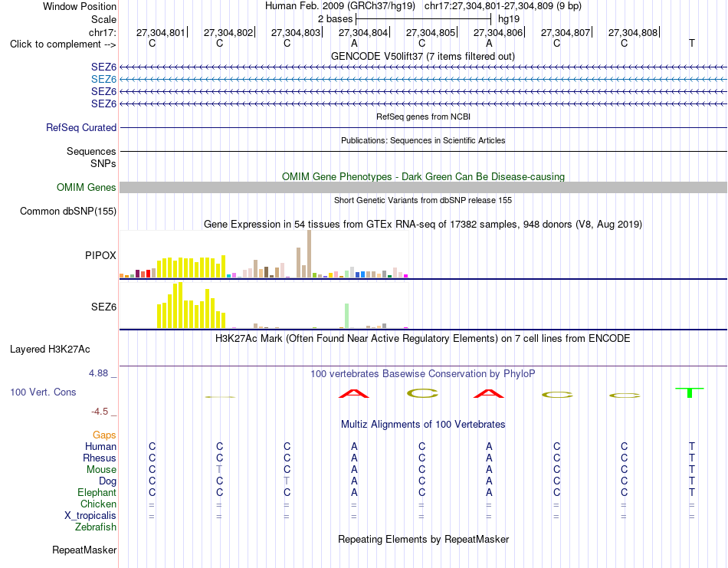The width and height of the screenshot is (728, 568).
Task: Click the X_tropicalis species label
Action: coord(90,516)
